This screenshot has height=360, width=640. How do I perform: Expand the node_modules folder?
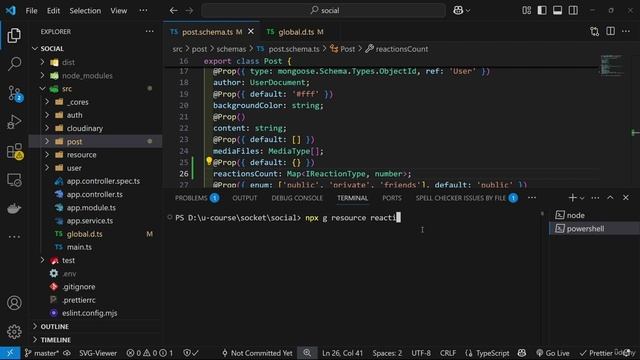pyautogui.click(x=42, y=76)
